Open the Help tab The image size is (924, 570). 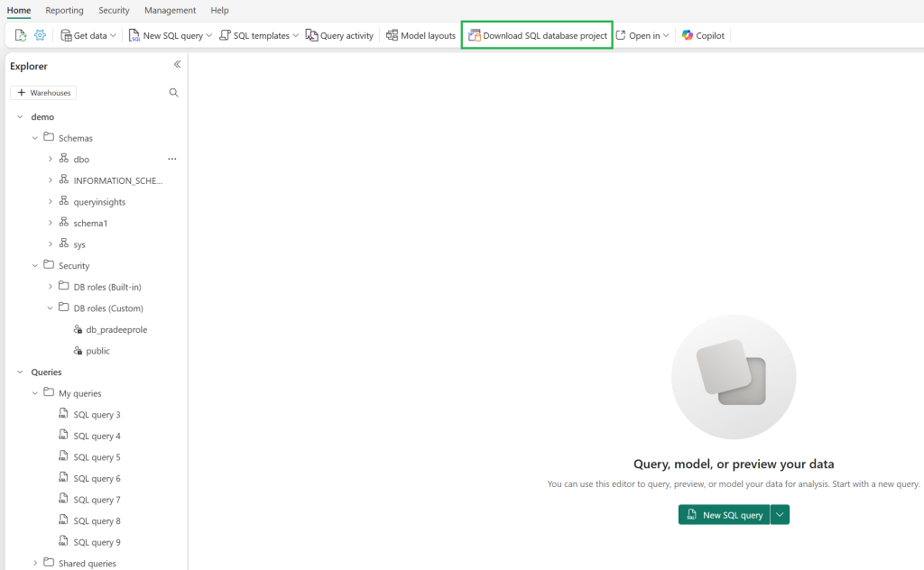(220, 10)
